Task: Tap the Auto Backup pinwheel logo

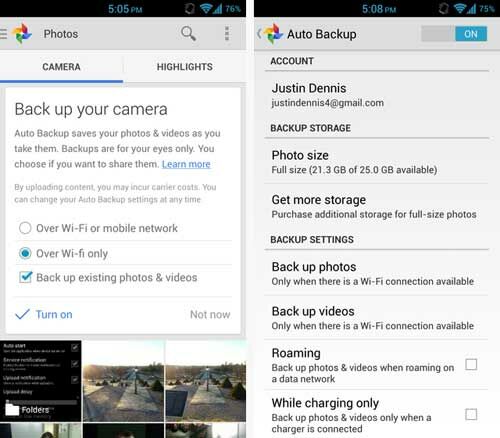Action: coord(273,34)
